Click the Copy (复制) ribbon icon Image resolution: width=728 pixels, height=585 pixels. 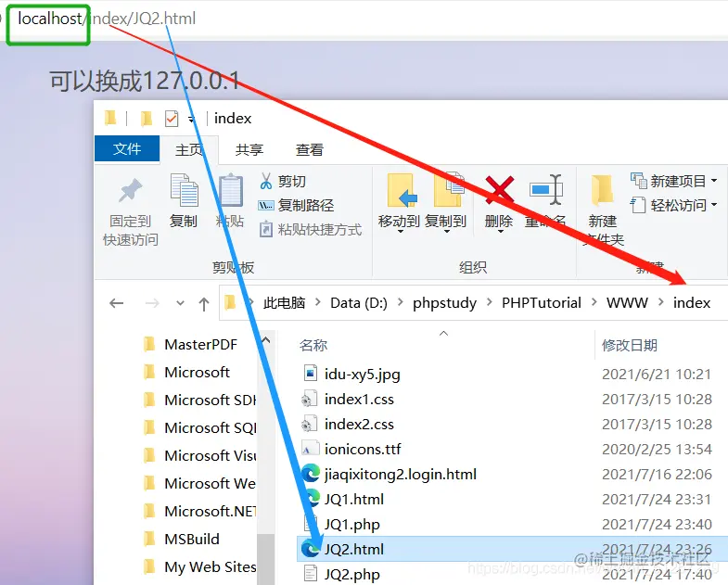[x=184, y=190]
